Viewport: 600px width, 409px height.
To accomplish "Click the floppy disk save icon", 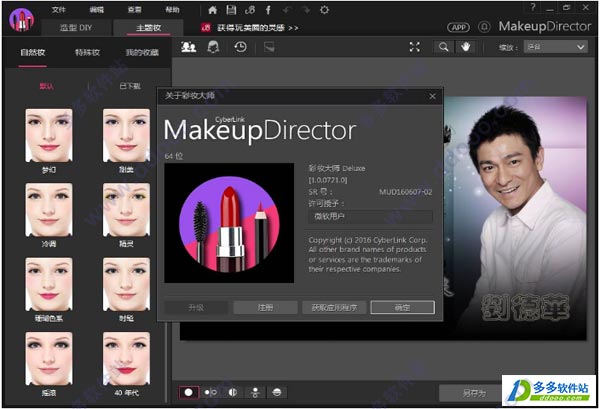I will (231, 10).
